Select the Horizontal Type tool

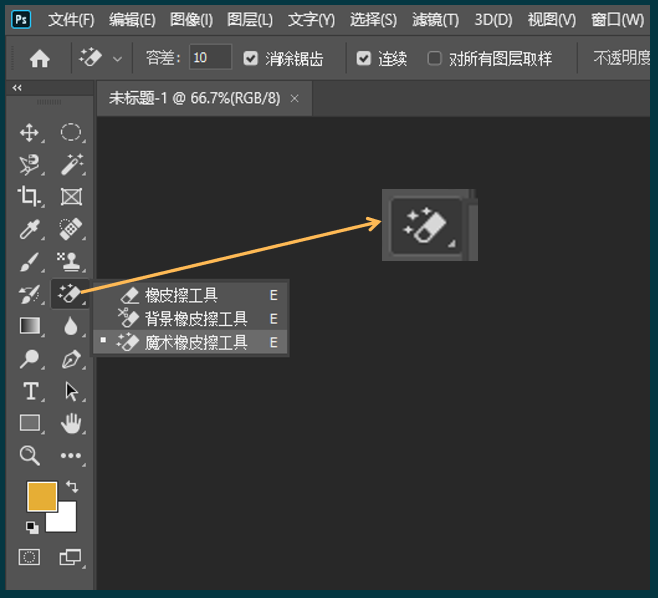point(29,391)
